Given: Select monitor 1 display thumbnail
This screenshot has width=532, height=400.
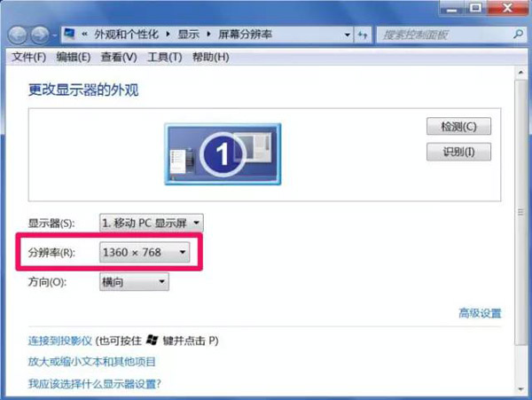Looking at the screenshot, I should 223,154.
